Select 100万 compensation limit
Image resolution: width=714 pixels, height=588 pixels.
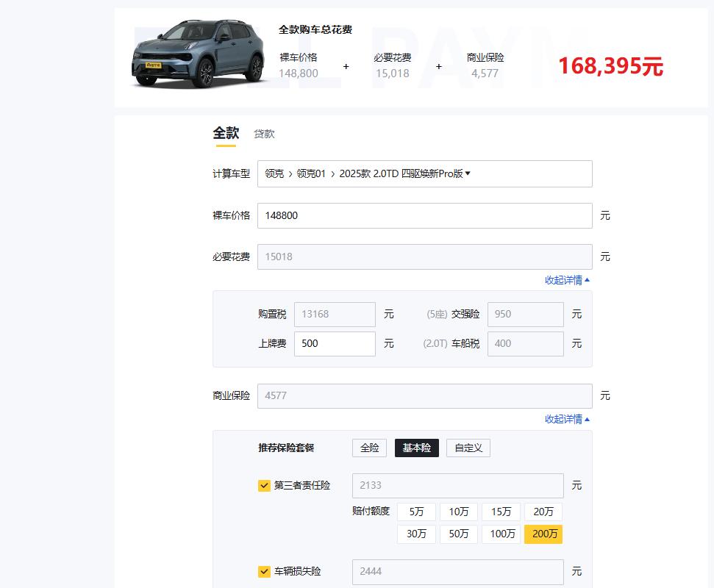[x=501, y=534]
